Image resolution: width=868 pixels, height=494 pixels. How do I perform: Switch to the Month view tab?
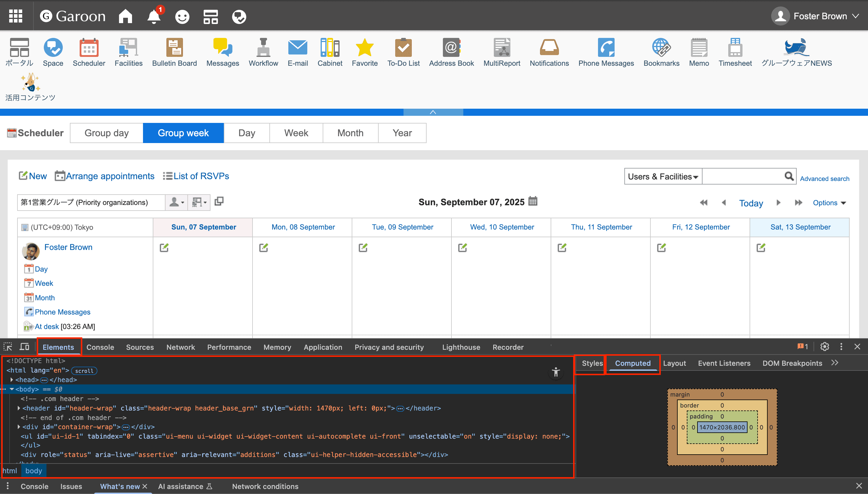(x=350, y=133)
